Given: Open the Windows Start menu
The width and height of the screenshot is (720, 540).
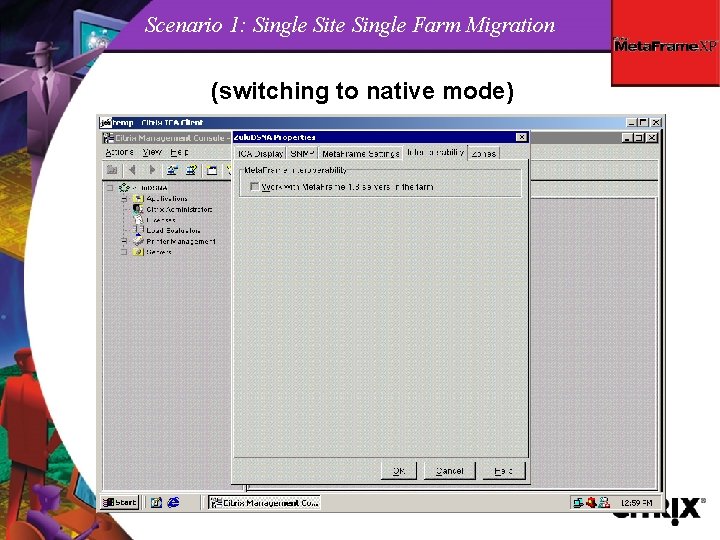Looking at the screenshot, I should tap(120, 502).
